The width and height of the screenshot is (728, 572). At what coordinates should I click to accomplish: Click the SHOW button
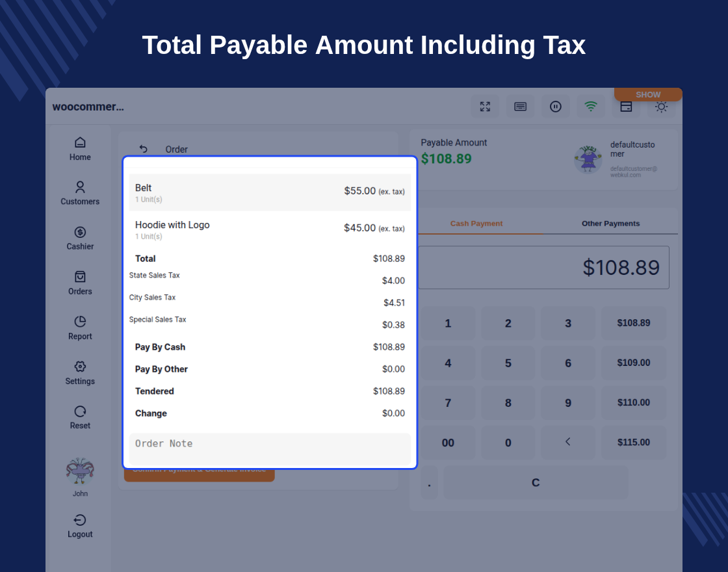coord(648,94)
